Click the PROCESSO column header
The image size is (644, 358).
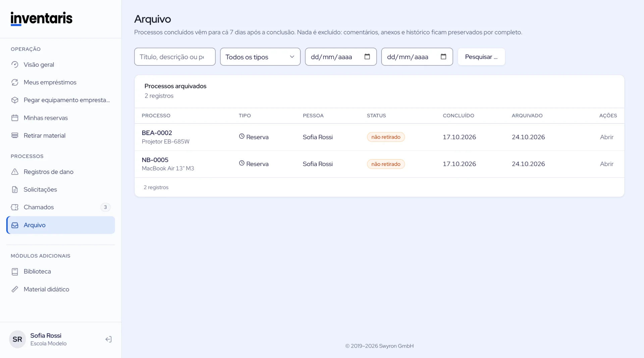[156, 115]
